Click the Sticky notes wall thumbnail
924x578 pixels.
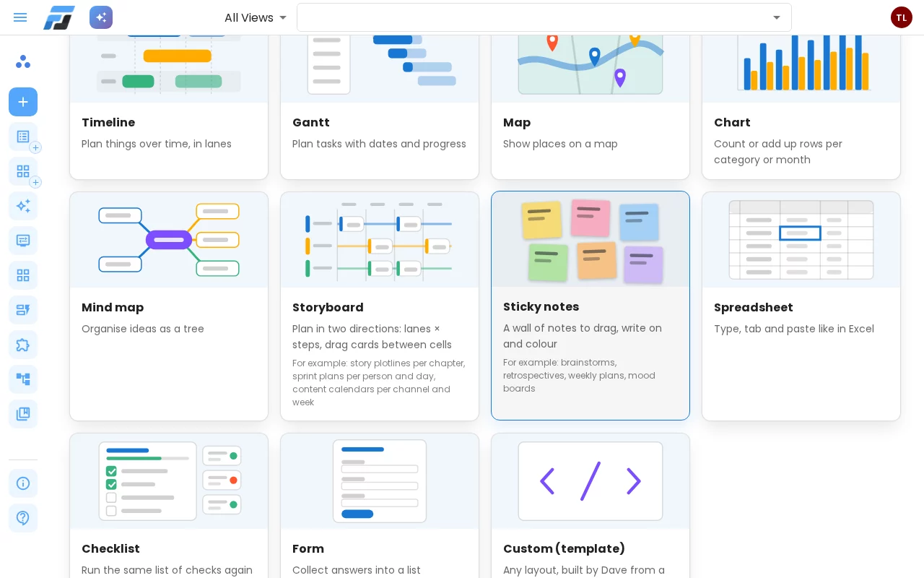590,239
